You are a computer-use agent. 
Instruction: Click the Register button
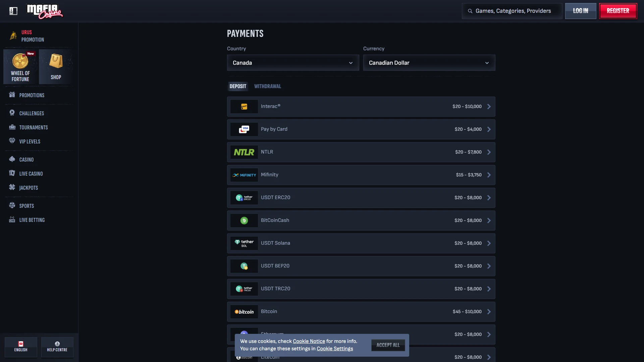click(618, 11)
